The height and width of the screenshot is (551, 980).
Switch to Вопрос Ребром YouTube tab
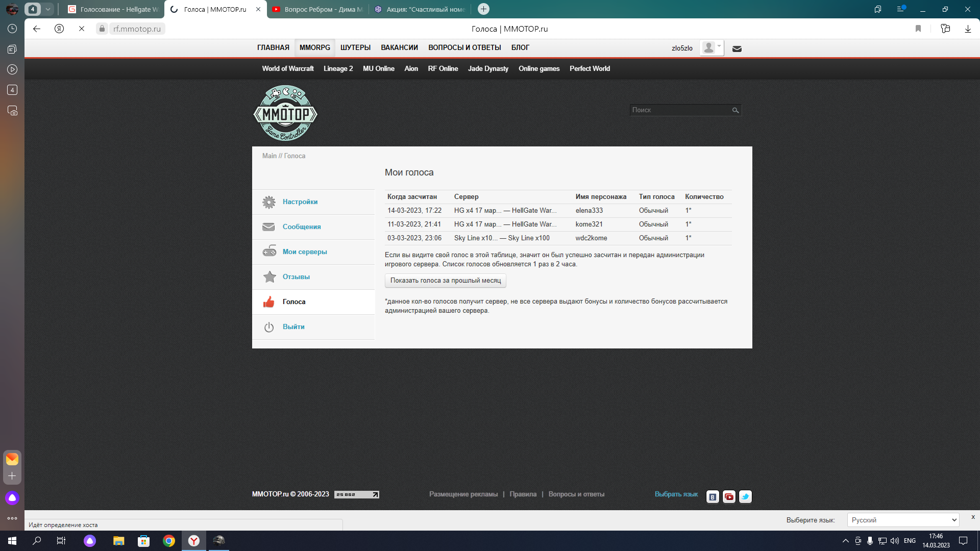(317, 9)
